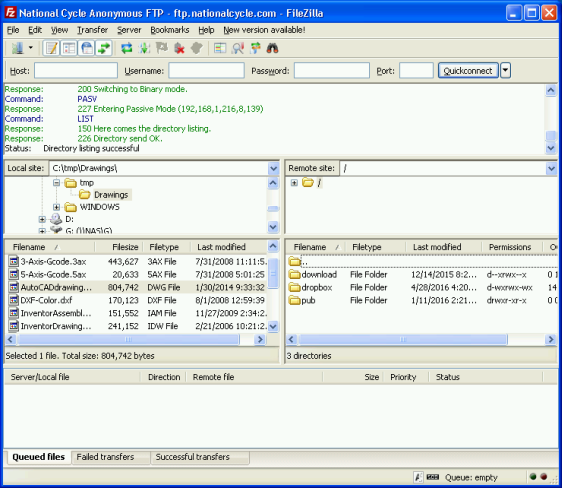Open Quickconnect history dropdown arrow
Screen dimensions: 562x488
(x=505, y=70)
